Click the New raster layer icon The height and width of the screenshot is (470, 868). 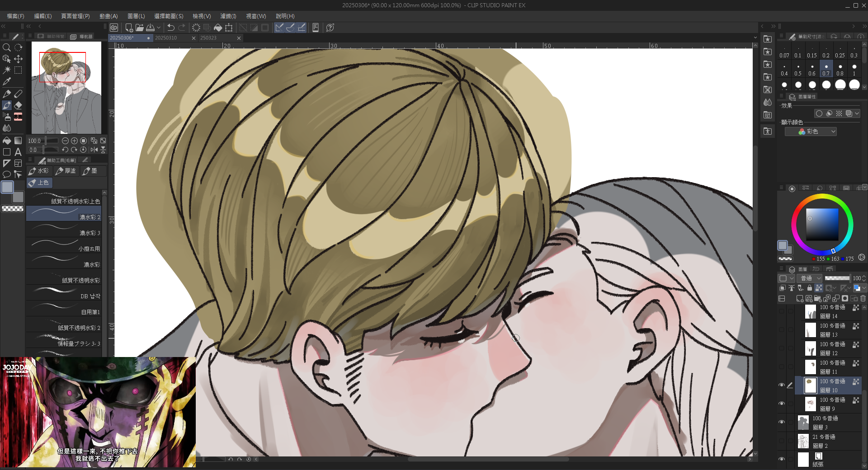[x=800, y=298]
